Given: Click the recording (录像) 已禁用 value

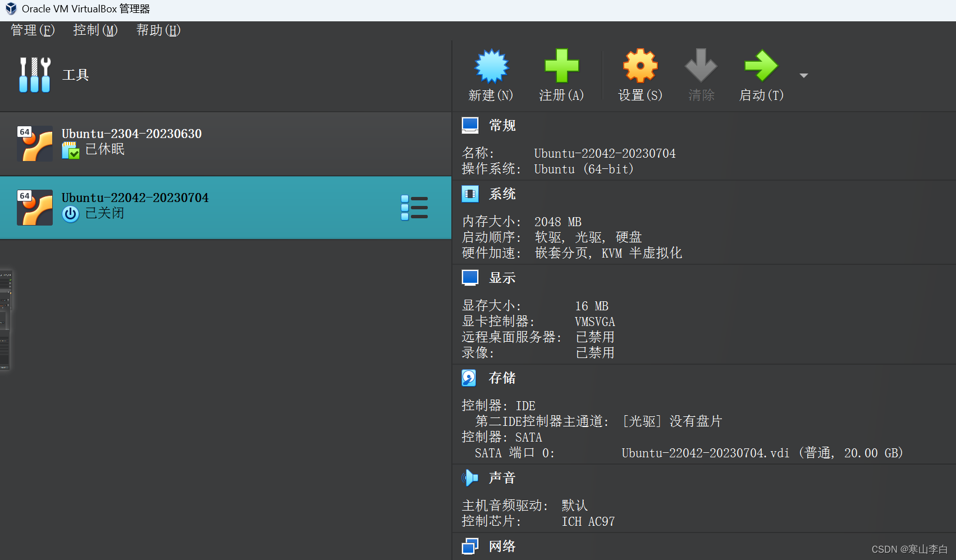Looking at the screenshot, I should tap(595, 353).
